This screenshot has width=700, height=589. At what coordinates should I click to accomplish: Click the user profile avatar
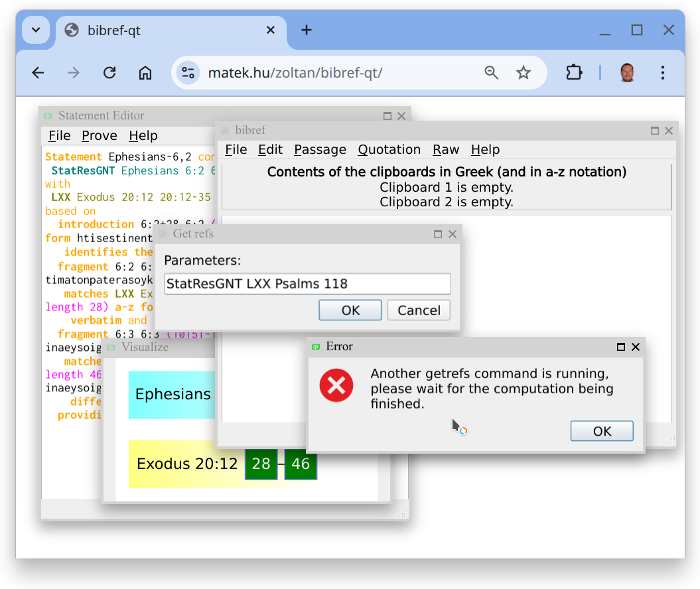627,73
